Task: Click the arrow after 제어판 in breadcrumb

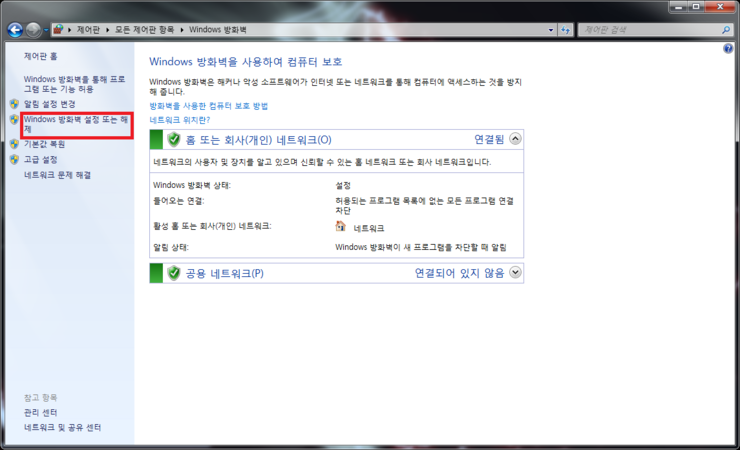Action: pyautogui.click(x=108, y=30)
